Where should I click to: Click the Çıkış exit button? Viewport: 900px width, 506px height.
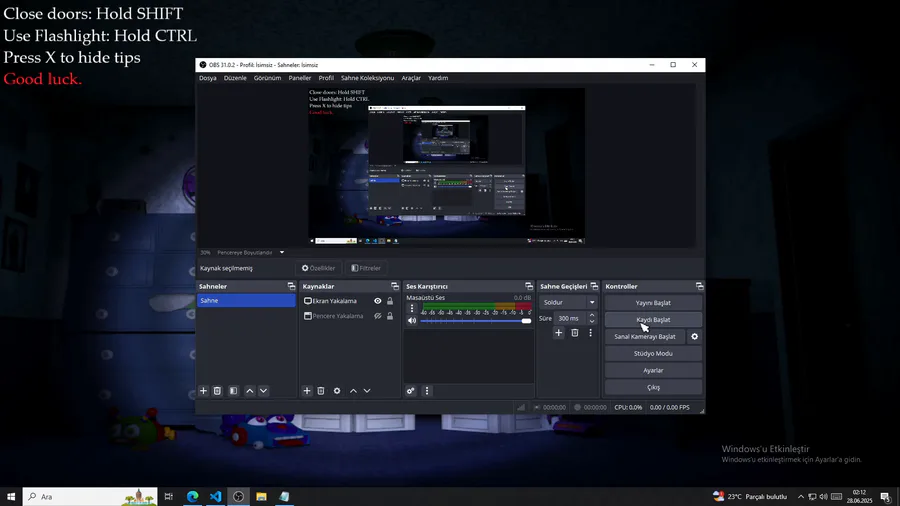coord(653,387)
